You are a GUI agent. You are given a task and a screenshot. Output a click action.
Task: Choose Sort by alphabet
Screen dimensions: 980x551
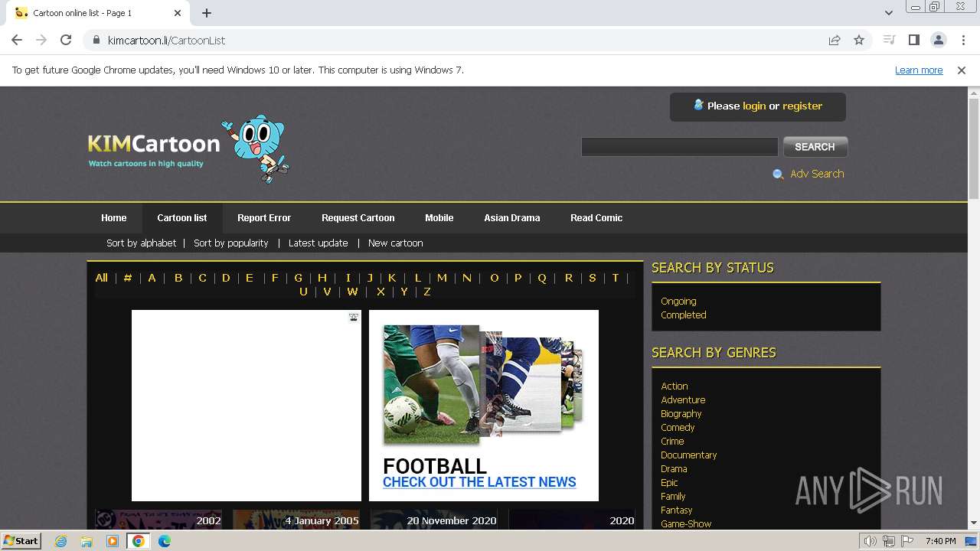pyautogui.click(x=141, y=243)
